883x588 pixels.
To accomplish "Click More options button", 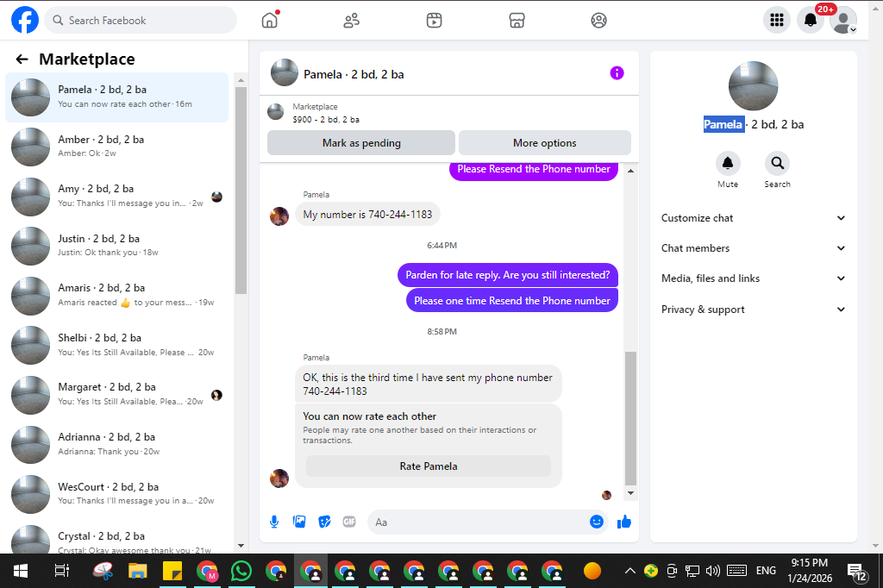I will (x=545, y=143).
